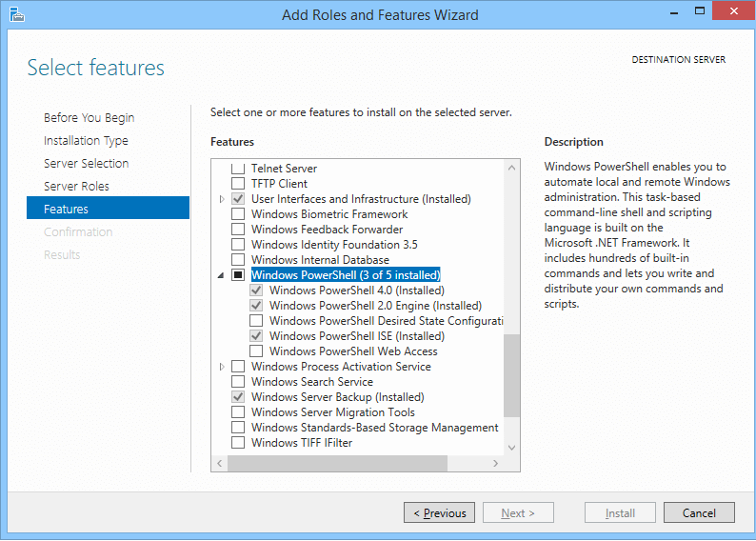Go to Installation Type step
Screen dimensions: 756x541
86,140
